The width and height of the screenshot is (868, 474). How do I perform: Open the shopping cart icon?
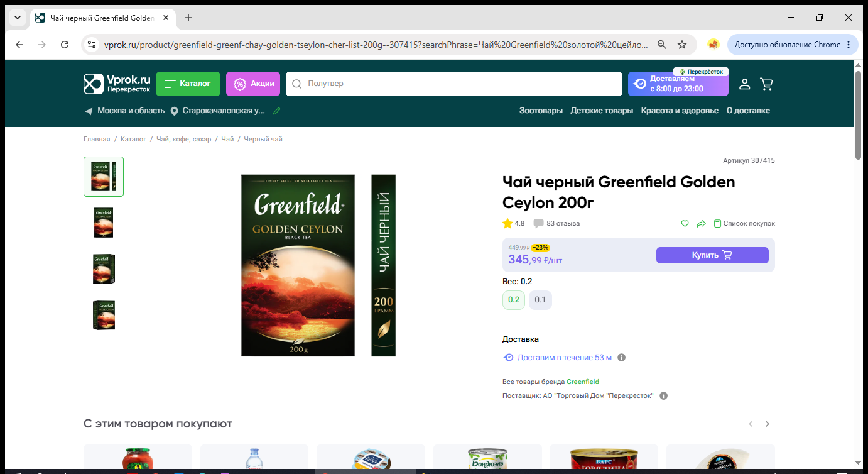[766, 84]
